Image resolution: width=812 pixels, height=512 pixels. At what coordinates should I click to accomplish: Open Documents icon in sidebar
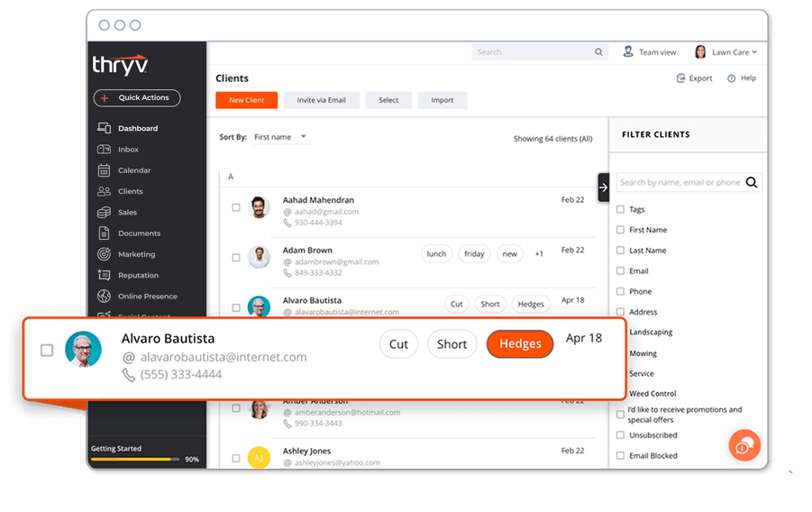pyautogui.click(x=104, y=233)
